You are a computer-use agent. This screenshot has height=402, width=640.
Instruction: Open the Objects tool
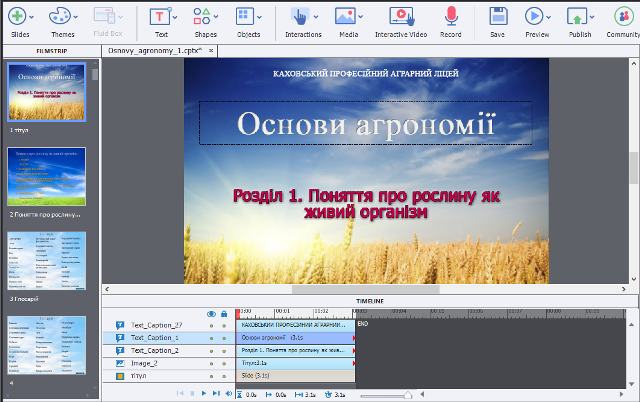click(244, 16)
